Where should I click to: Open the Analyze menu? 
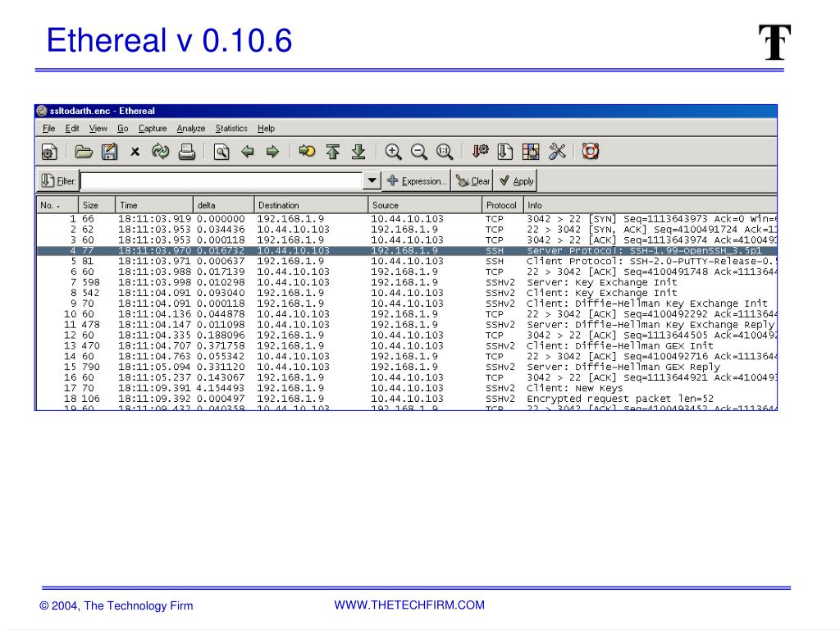point(190,129)
